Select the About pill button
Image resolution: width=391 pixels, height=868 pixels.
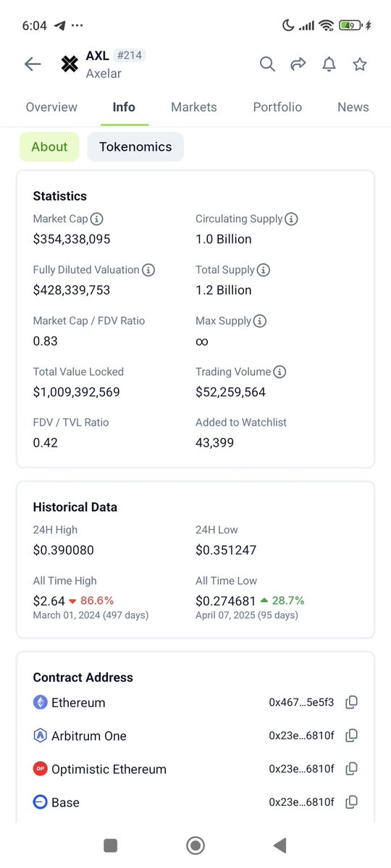click(49, 147)
